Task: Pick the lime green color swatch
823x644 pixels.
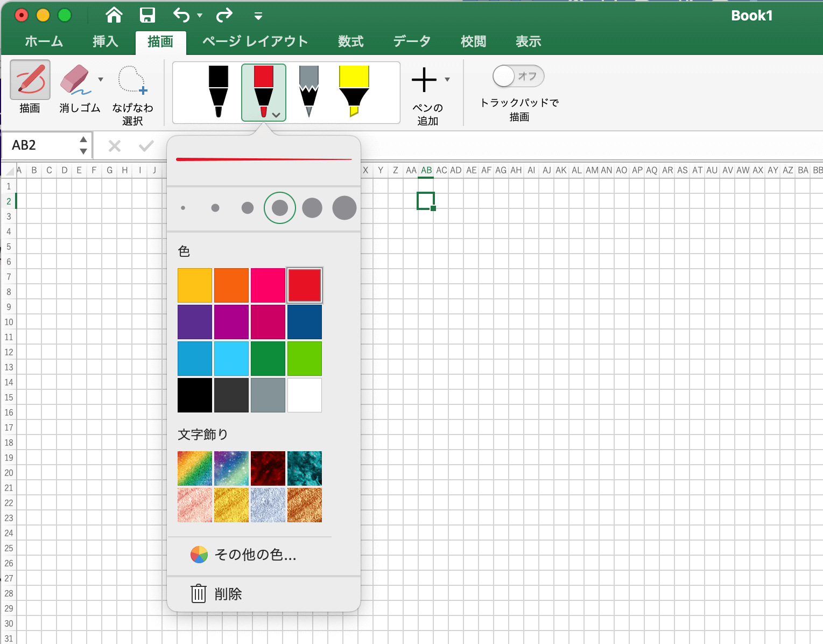Action: pos(305,359)
